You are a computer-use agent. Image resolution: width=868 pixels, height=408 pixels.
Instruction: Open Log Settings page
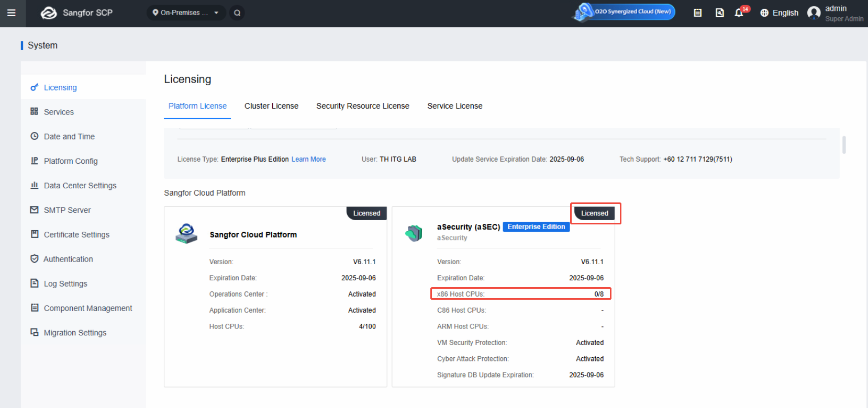83,284
